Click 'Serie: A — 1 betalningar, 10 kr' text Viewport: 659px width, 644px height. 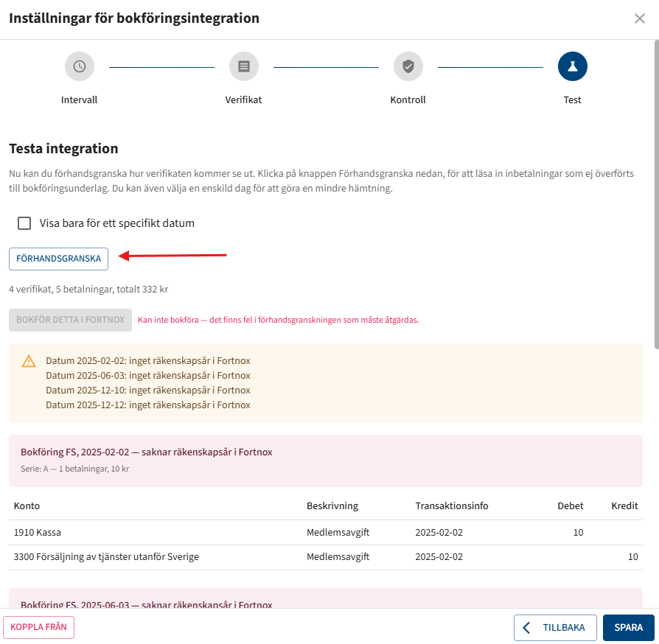(x=74, y=469)
